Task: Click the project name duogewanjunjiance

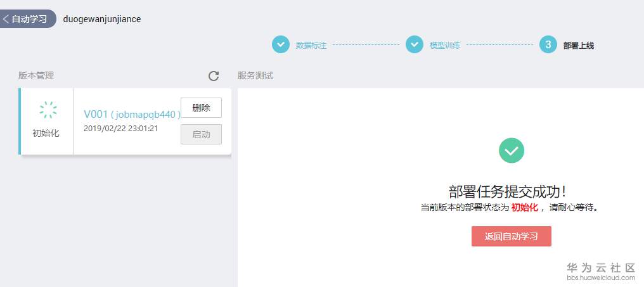Action: point(102,19)
